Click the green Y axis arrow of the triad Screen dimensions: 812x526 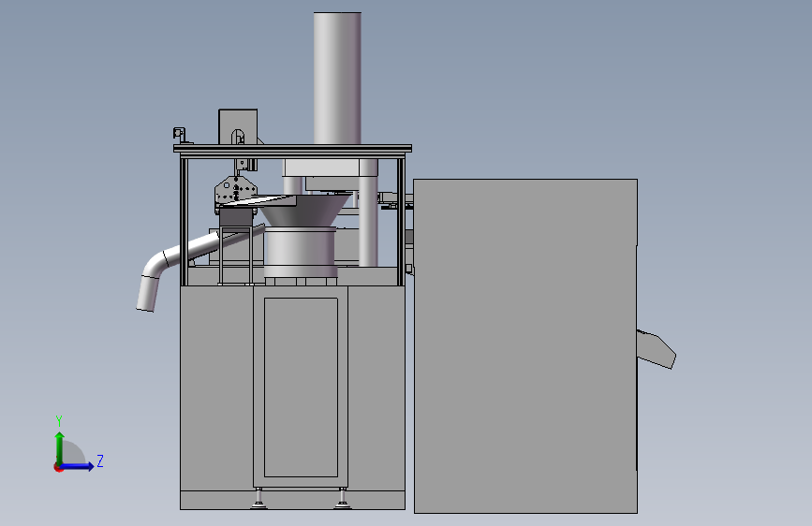coord(60,447)
